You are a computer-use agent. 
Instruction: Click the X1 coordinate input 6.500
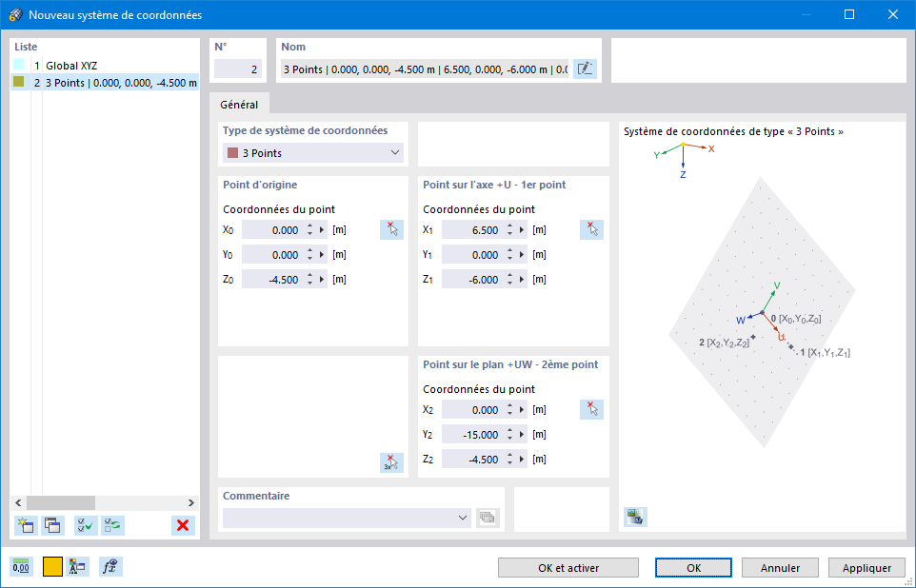point(473,230)
